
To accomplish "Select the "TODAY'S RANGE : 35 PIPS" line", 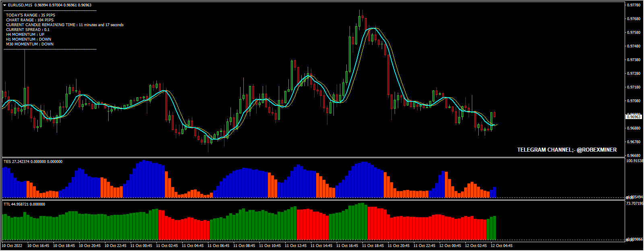I will coord(31,15).
